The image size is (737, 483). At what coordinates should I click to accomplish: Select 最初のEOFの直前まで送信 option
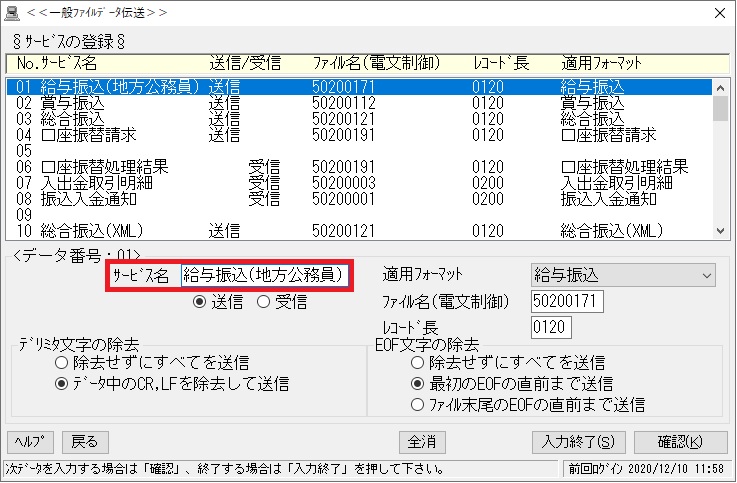(512, 384)
